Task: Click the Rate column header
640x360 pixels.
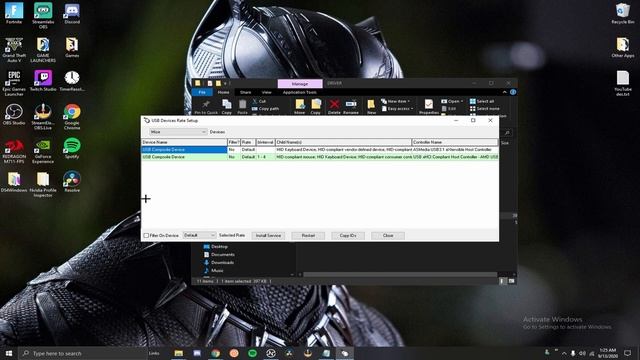Action: pyautogui.click(x=248, y=142)
